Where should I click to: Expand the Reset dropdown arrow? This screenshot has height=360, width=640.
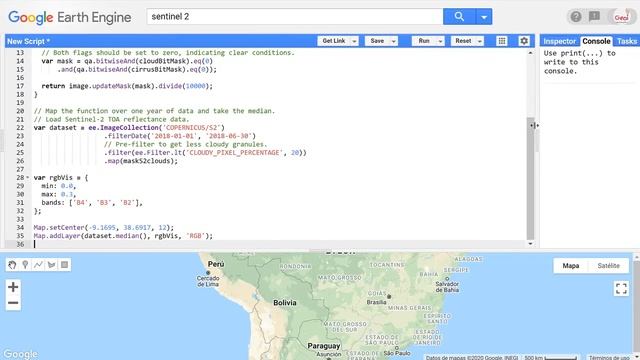[x=480, y=41]
